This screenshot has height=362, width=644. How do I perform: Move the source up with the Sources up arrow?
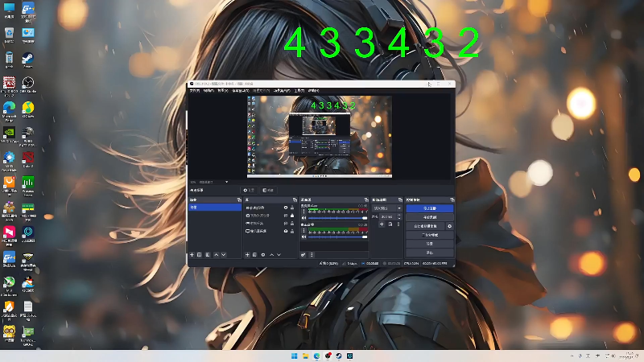(271, 255)
